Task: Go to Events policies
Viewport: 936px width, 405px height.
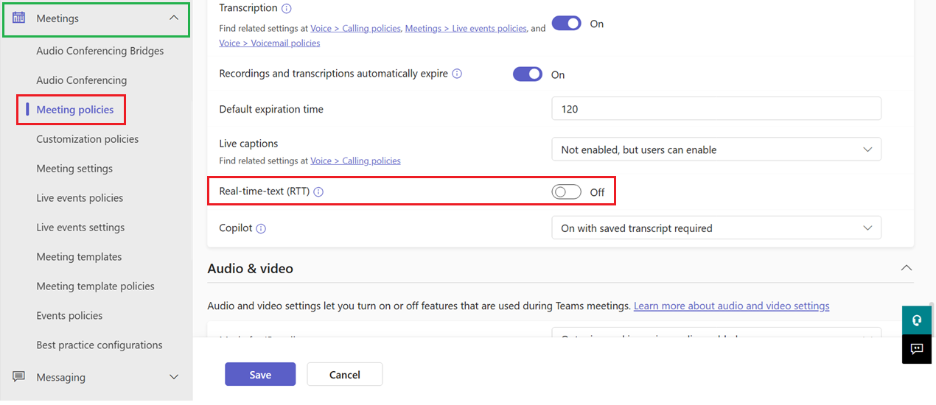Action: (69, 315)
